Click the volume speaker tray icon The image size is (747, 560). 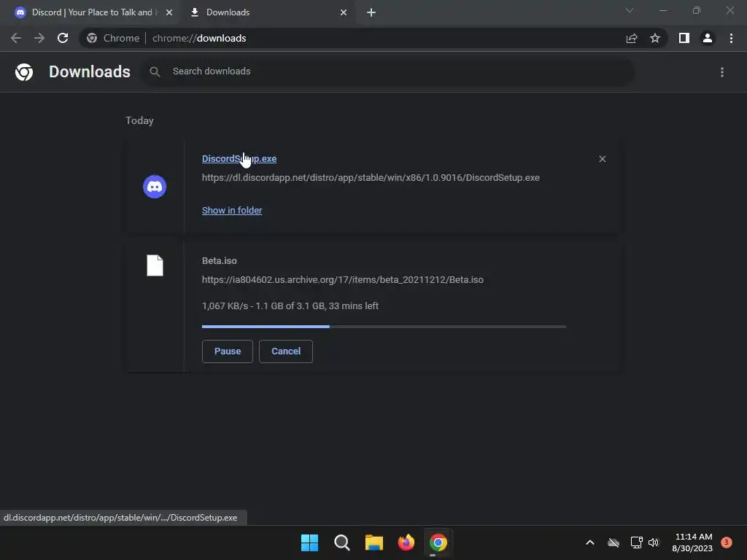coord(654,542)
